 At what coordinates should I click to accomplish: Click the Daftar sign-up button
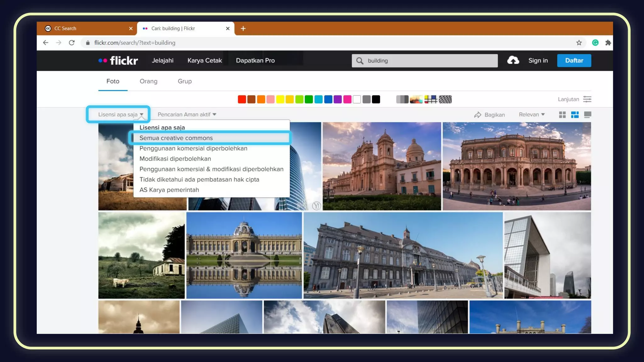(574, 60)
